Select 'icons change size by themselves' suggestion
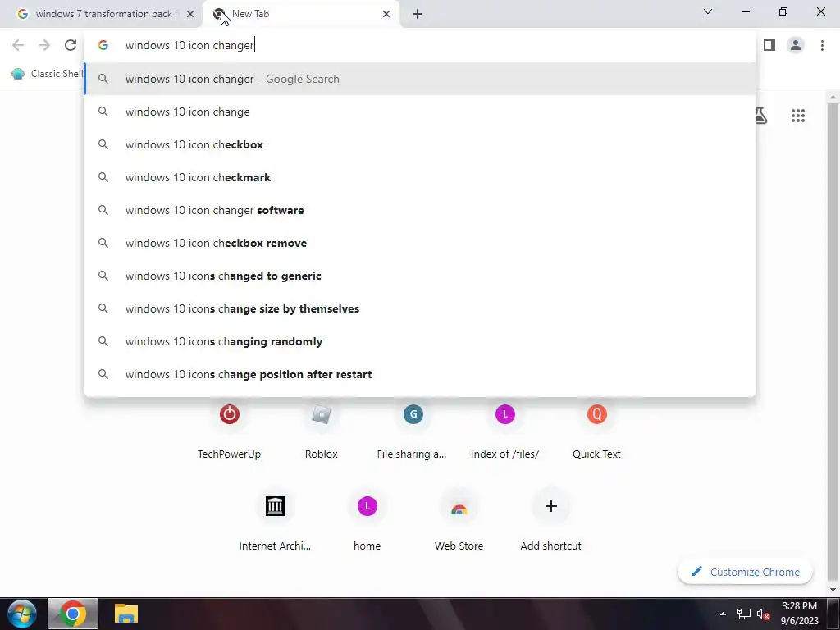The image size is (840, 630). (x=420, y=308)
